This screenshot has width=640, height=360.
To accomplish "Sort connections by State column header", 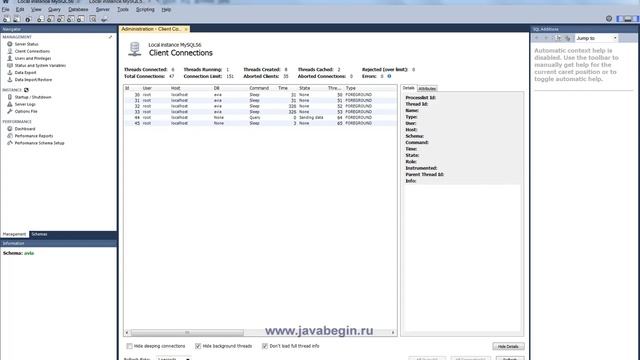I will [304, 88].
